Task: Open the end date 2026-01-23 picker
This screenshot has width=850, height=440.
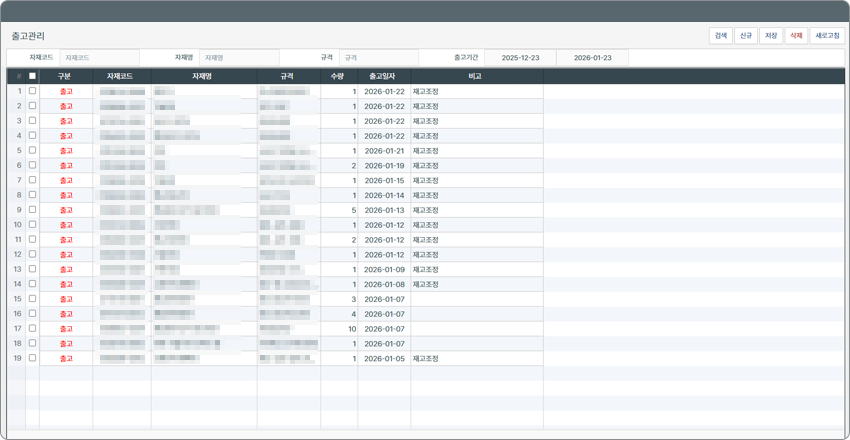Action: coord(592,58)
